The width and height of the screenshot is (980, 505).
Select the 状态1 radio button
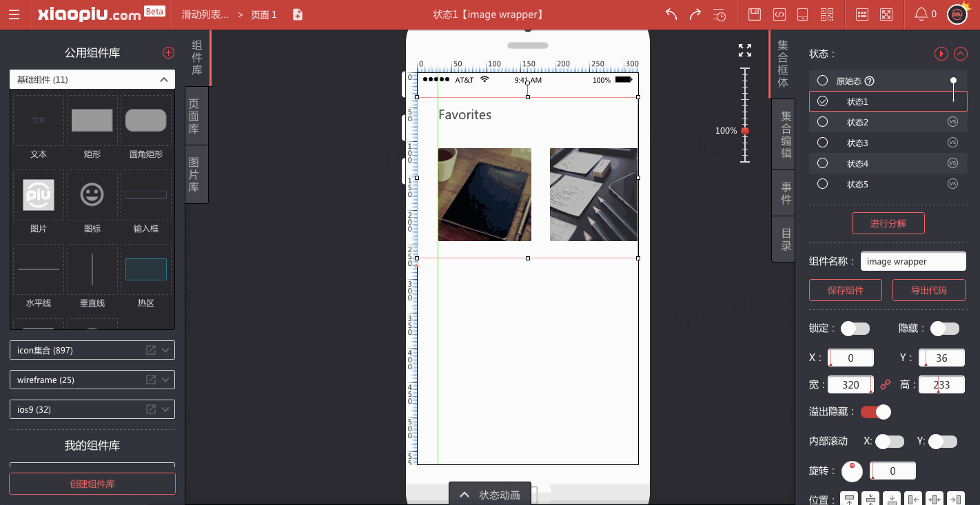click(822, 101)
